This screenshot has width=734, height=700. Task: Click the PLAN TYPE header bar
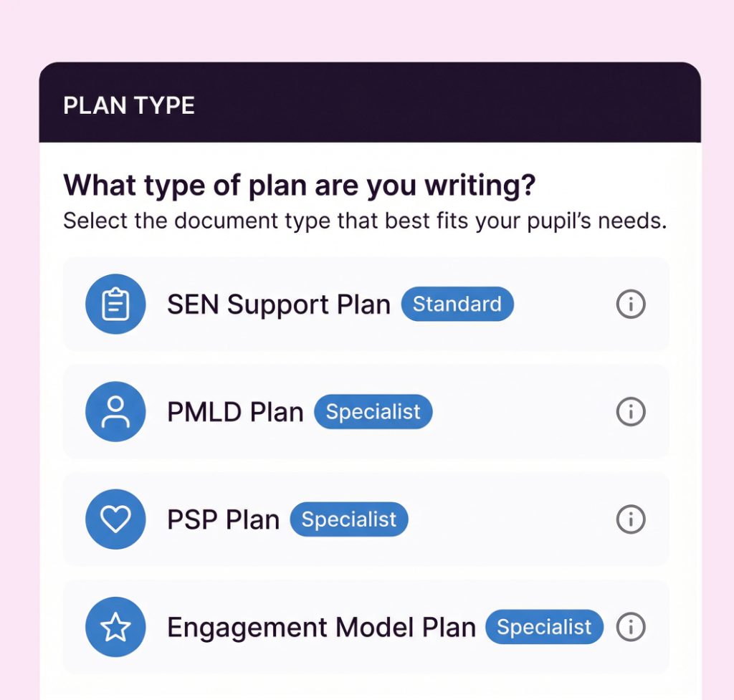(129, 105)
